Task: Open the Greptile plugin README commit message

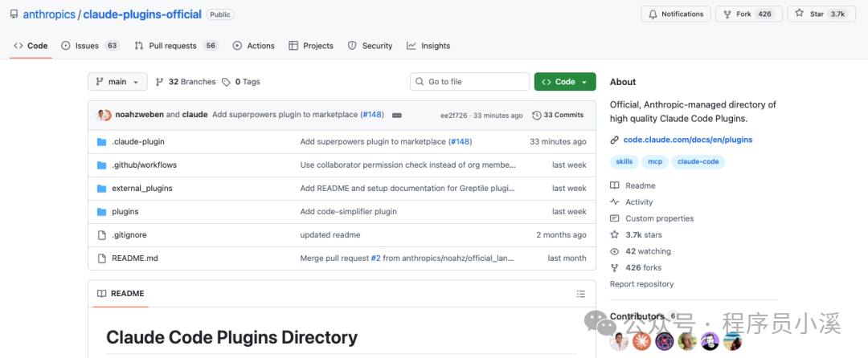Action: pos(408,189)
